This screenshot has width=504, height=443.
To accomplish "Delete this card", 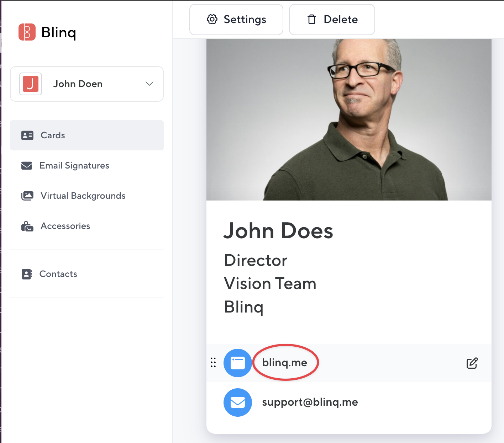I will click(332, 20).
